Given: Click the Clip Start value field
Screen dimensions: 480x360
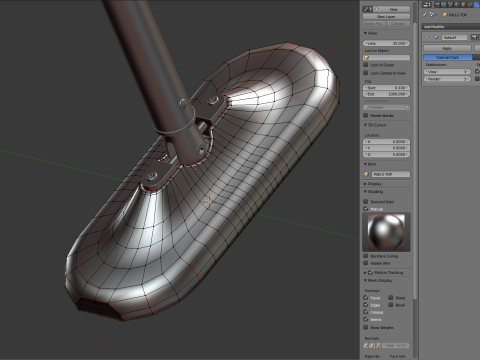Looking at the screenshot, I should (386, 87).
